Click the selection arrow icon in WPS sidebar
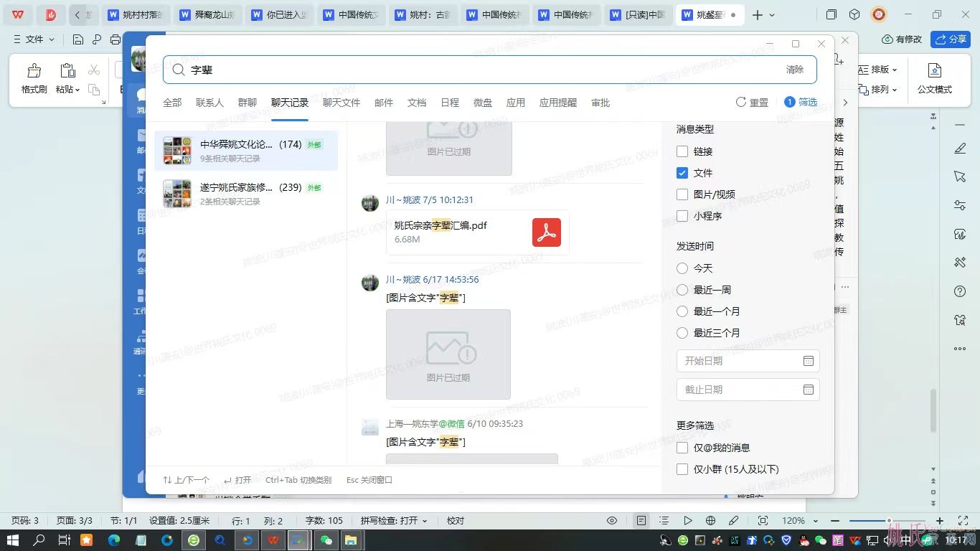Screen dimensions: 980x551 [960, 176]
